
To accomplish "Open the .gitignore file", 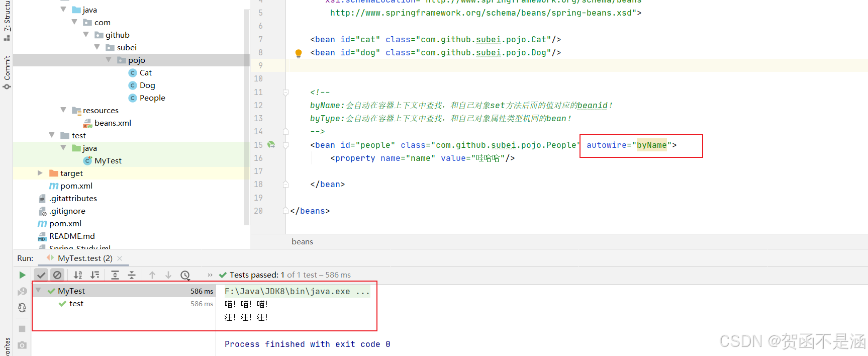I will [67, 211].
